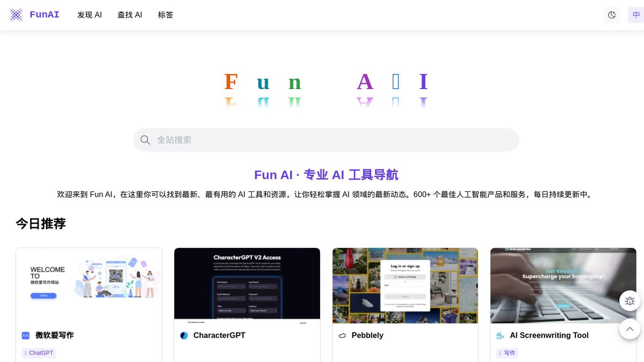
Task: Click the FunAI brand name link
Action: (x=45, y=15)
